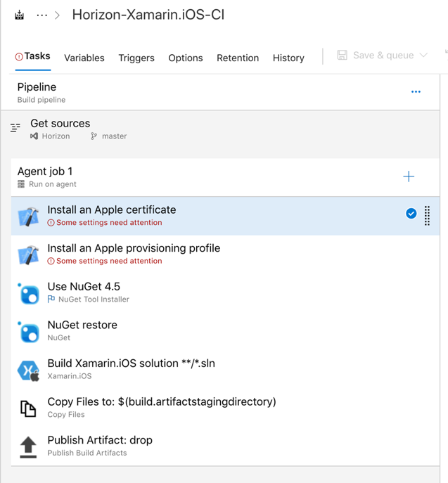Select the Tasks tab
This screenshot has width=448, height=483.
[33, 56]
